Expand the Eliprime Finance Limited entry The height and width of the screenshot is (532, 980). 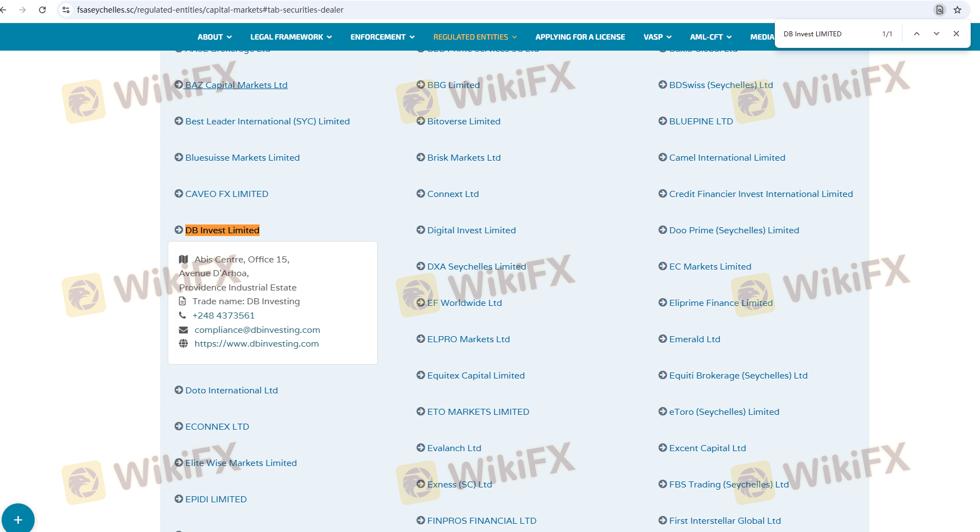(721, 303)
